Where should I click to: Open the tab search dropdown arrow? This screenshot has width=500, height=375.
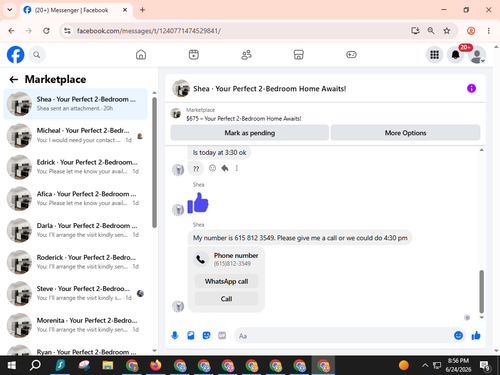(x=10, y=10)
